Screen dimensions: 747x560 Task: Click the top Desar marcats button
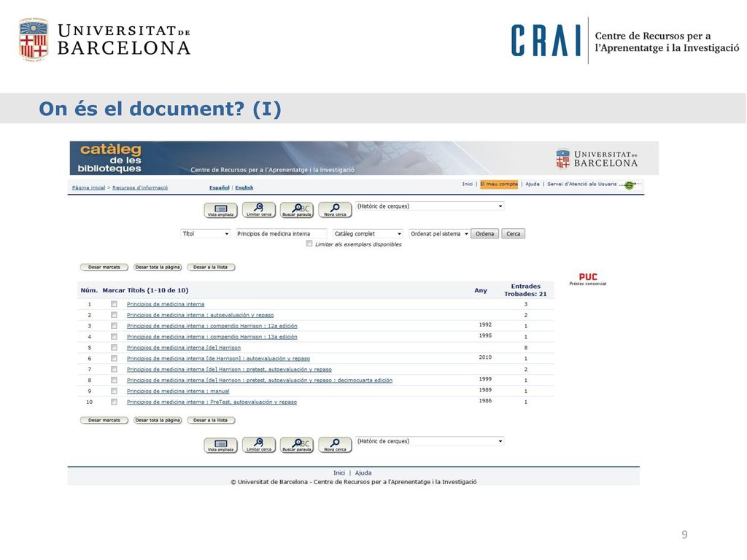point(104,267)
